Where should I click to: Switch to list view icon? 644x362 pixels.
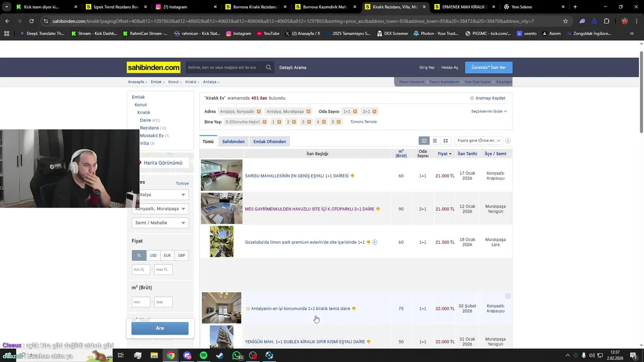pyautogui.click(x=435, y=141)
